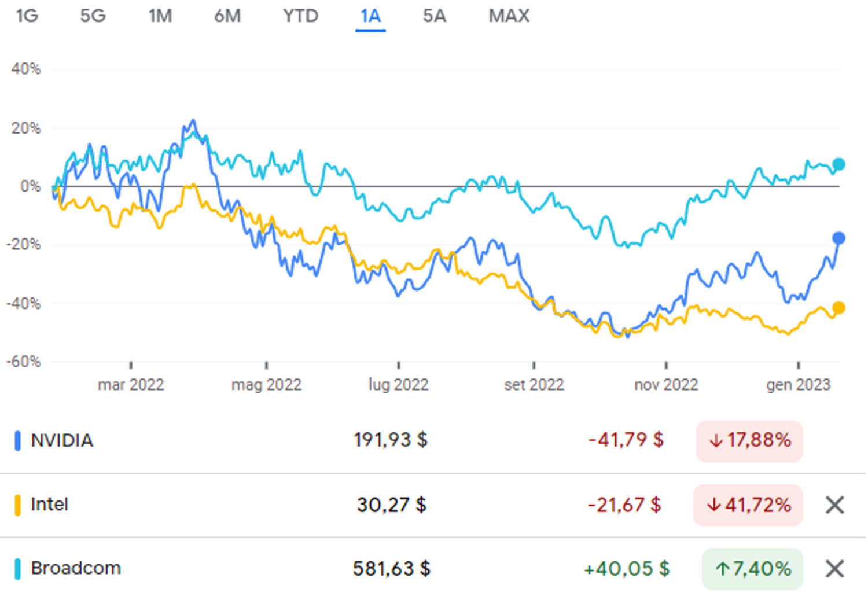Remove Intel from the comparison
868x600 pixels.
[x=834, y=505]
